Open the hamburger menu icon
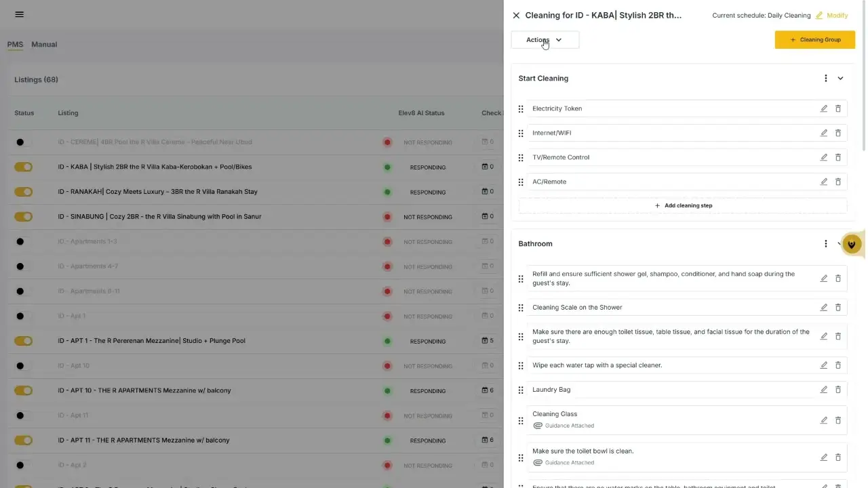Image resolution: width=868 pixels, height=488 pixels. point(19,14)
